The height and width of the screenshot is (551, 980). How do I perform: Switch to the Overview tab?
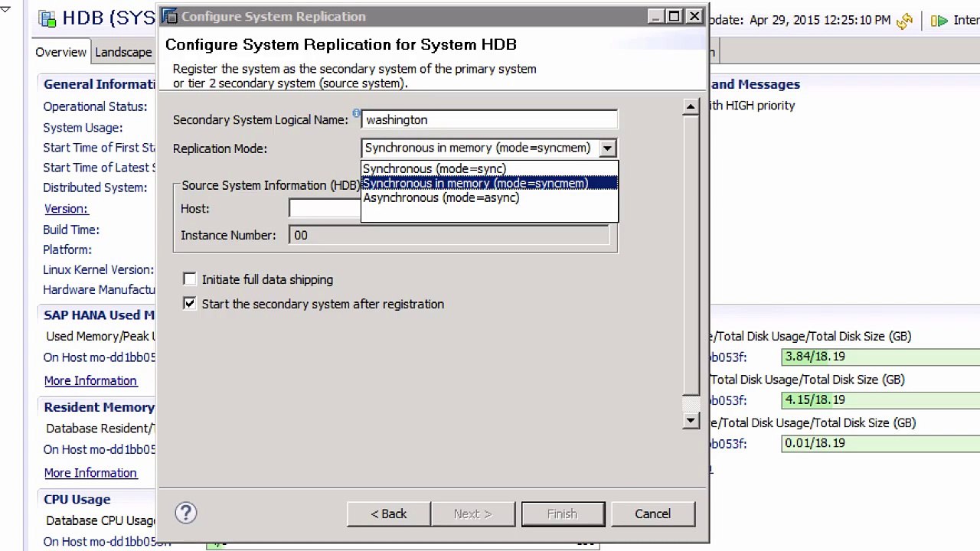(x=60, y=52)
